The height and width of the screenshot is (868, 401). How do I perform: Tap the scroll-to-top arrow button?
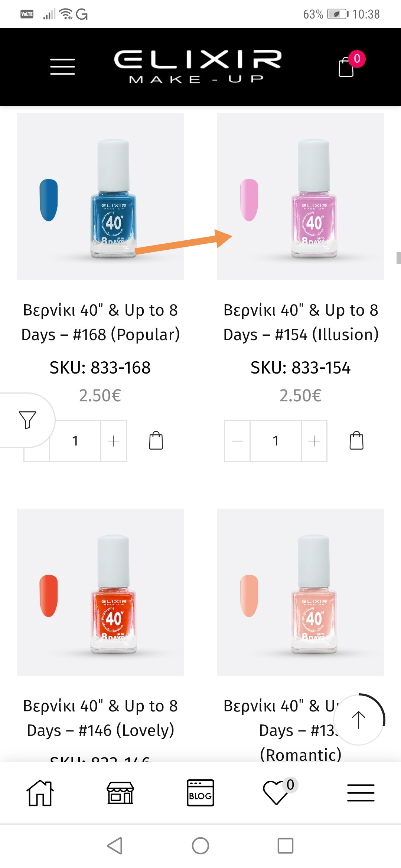(x=358, y=720)
